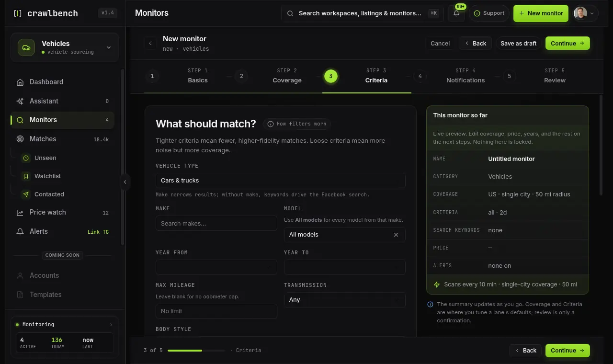Click the Vehicles car icon
Viewport: 613px width, 364px height.
coord(26,47)
